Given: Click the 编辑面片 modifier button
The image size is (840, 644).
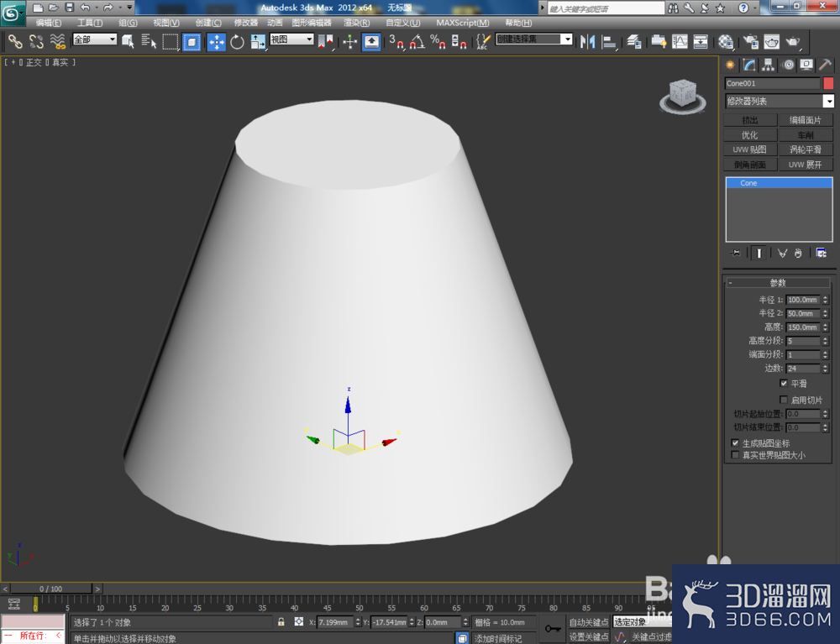Looking at the screenshot, I should (x=806, y=120).
